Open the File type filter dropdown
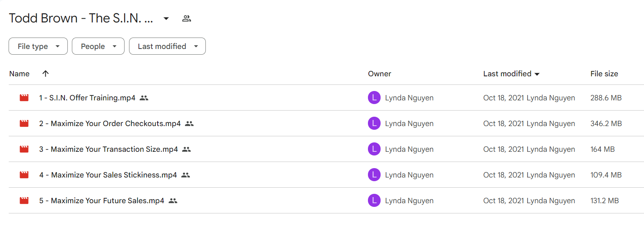644x233 pixels. [38, 46]
